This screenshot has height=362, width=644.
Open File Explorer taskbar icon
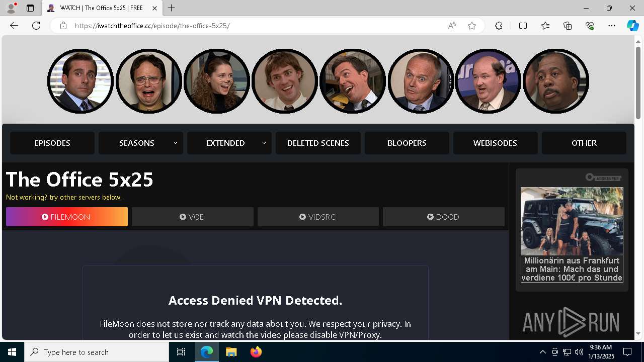[231, 352]
